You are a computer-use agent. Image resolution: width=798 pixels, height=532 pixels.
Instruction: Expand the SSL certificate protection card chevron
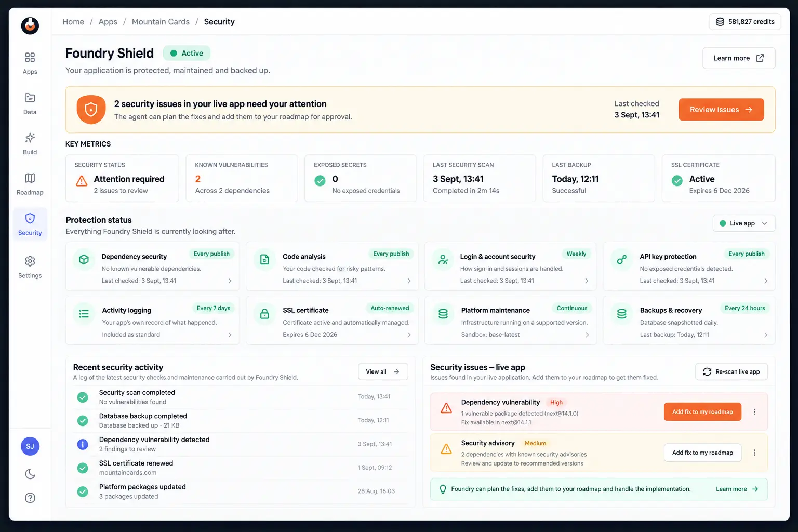(409, 335)
